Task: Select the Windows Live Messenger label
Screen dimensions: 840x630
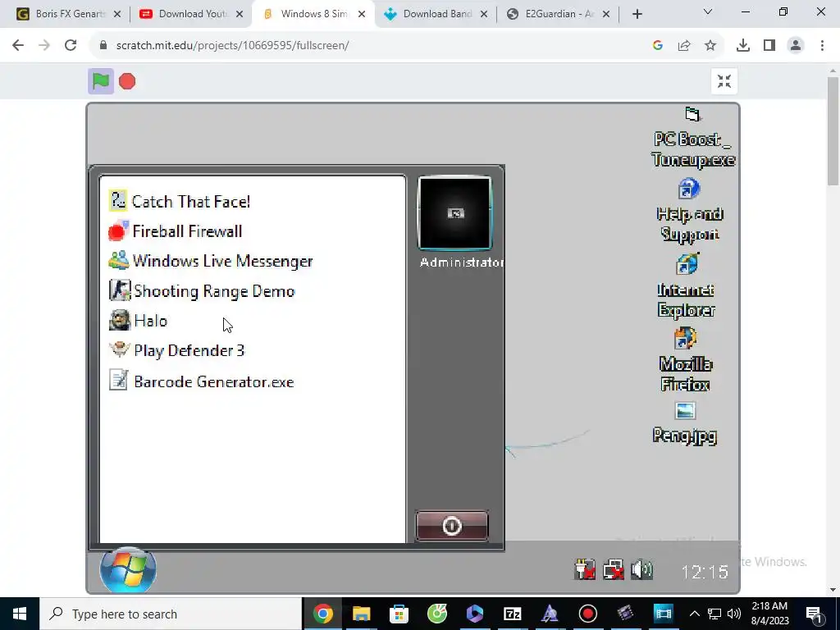Action: [x=222, y=262]
